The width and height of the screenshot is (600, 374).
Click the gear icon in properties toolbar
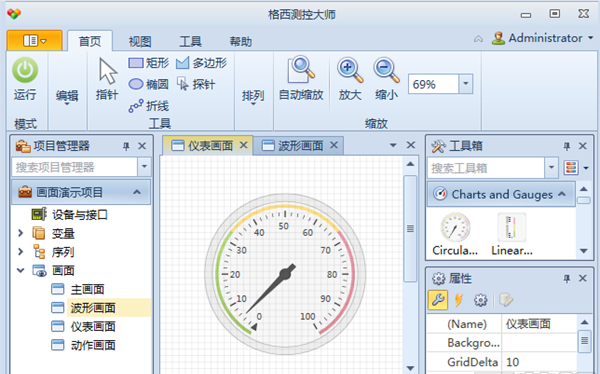click(x=481, y=300)
